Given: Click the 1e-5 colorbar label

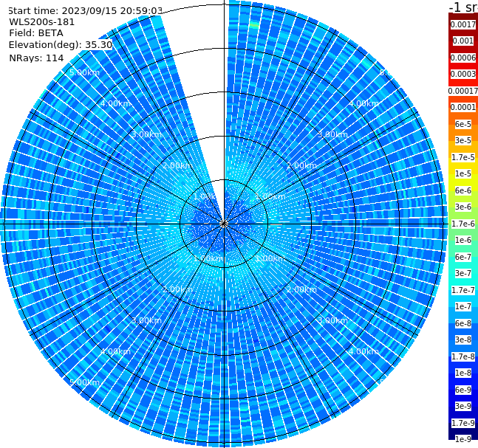Looking at the screenshot, I should (463, 173).
